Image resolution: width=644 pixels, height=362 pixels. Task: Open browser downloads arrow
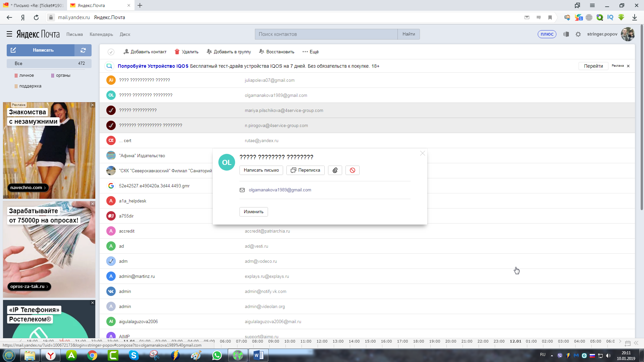point(635,17)
